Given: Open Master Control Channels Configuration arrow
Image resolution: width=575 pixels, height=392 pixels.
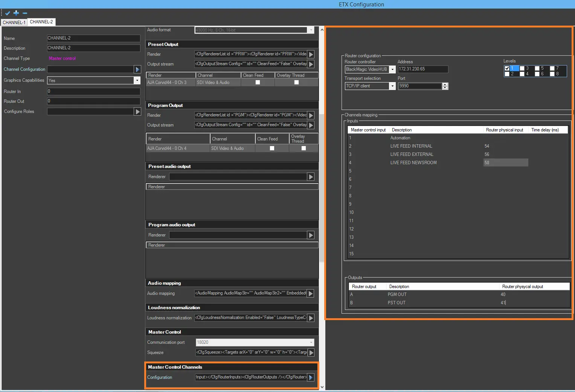Looking at the screenshot, I should coord(311,377).
